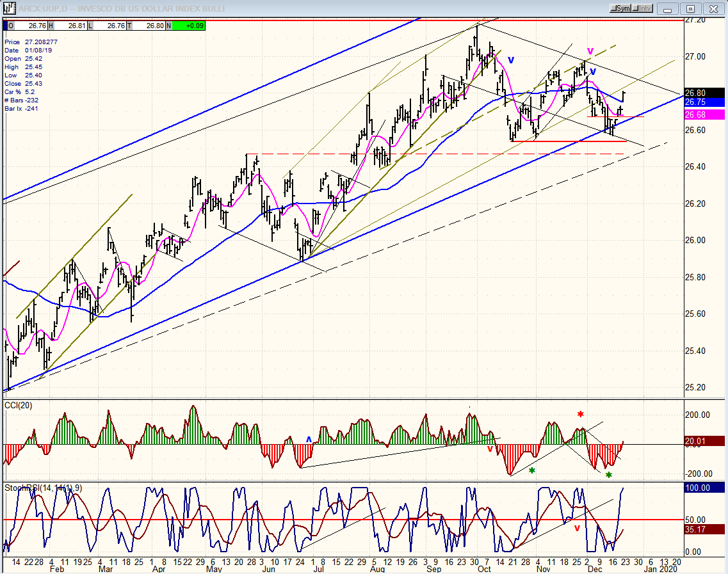Select the red asterisk in CCI pane
This screenshot has width=728, height=574.
[580, 415]
